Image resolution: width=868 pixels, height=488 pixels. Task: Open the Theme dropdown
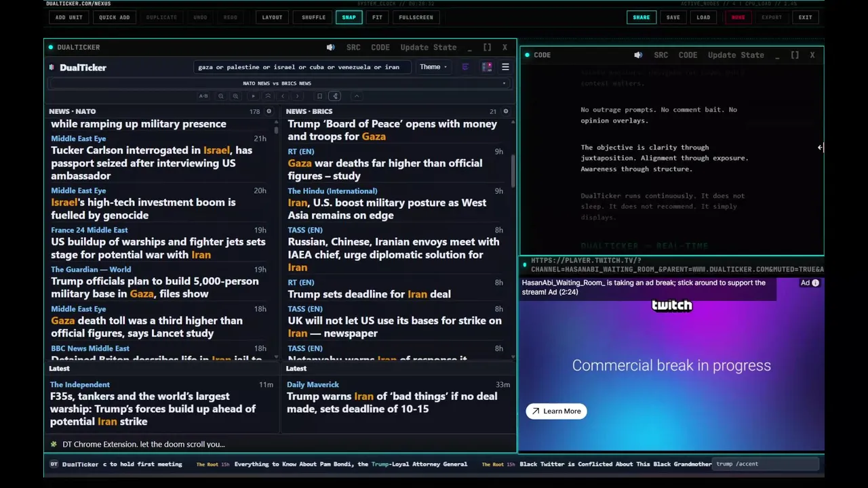(x=433, y=67)
